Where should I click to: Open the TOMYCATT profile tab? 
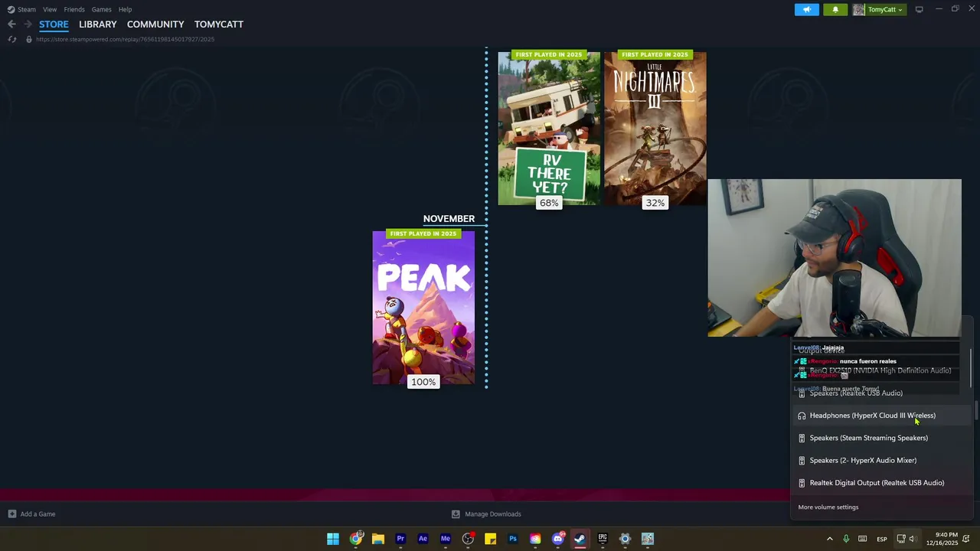219,24
